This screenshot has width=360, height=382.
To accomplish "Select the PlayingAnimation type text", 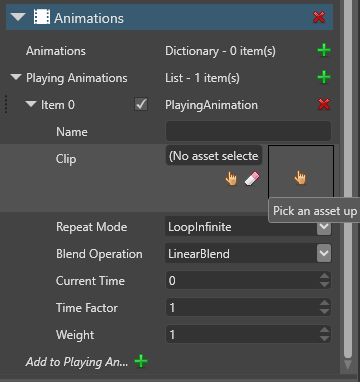I will click(211, 105).
